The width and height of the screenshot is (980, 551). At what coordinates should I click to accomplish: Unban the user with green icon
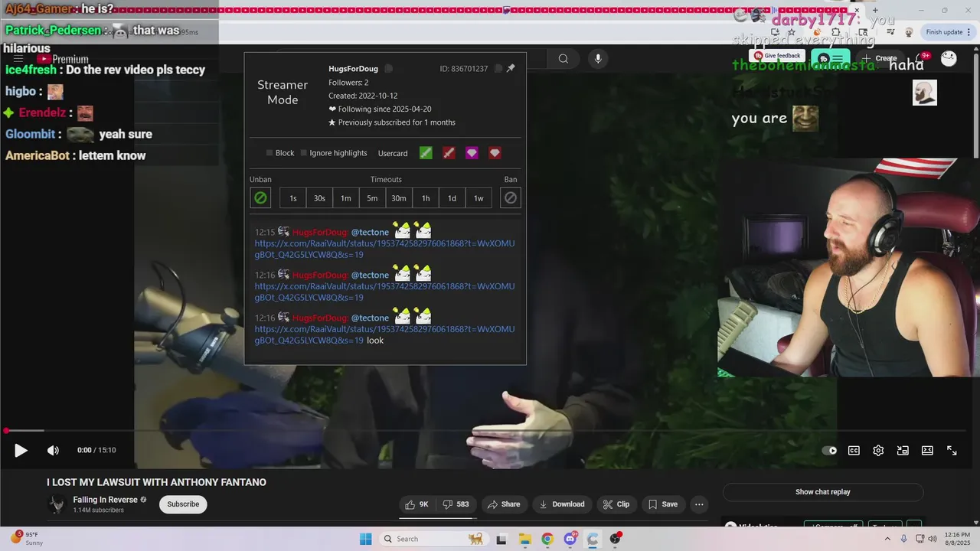coord(260,198)
